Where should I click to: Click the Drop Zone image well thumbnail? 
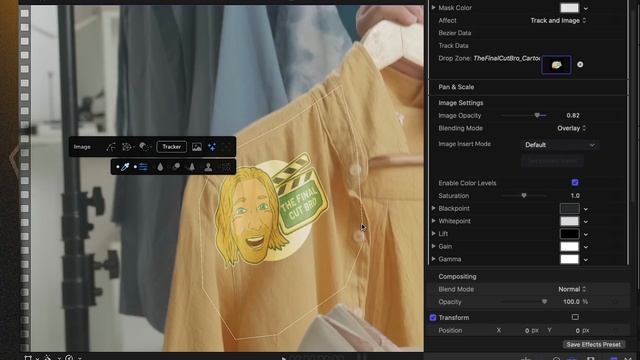coord(556,65)
